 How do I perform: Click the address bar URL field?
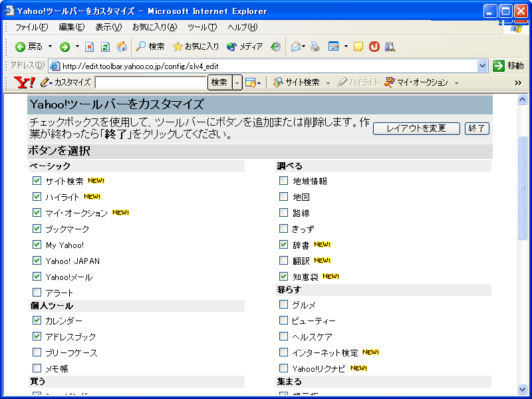pyautogui.click(x=268, y=66)
